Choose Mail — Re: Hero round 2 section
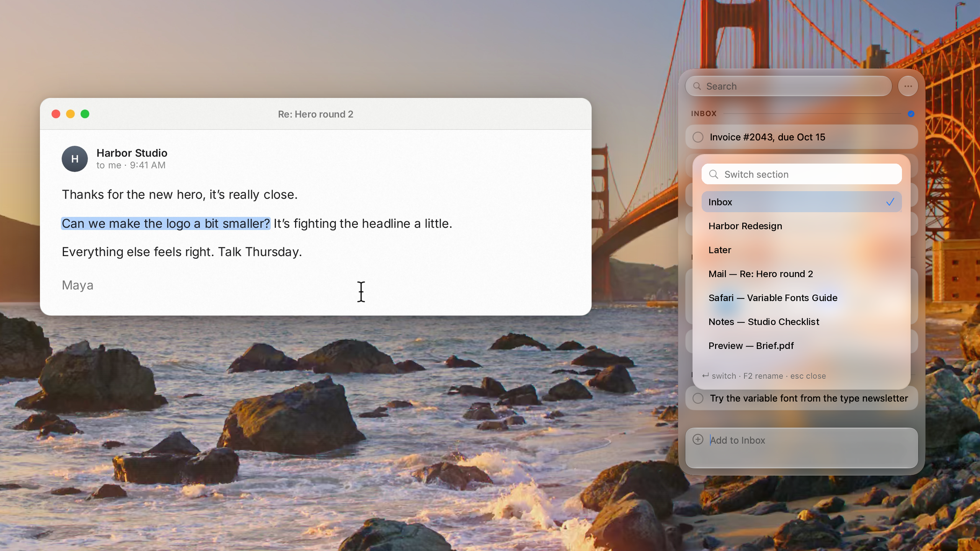This screenshot has height=551, width=980. (802, 274)
